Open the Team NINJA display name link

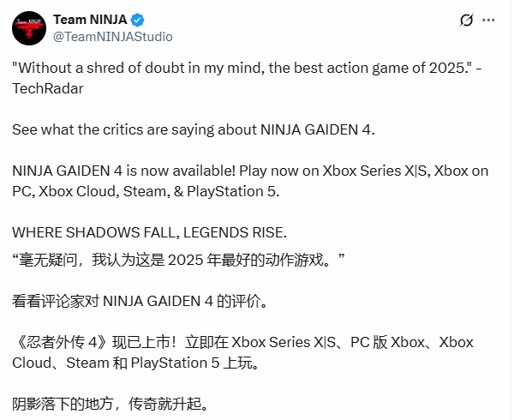tap(89, 19)
